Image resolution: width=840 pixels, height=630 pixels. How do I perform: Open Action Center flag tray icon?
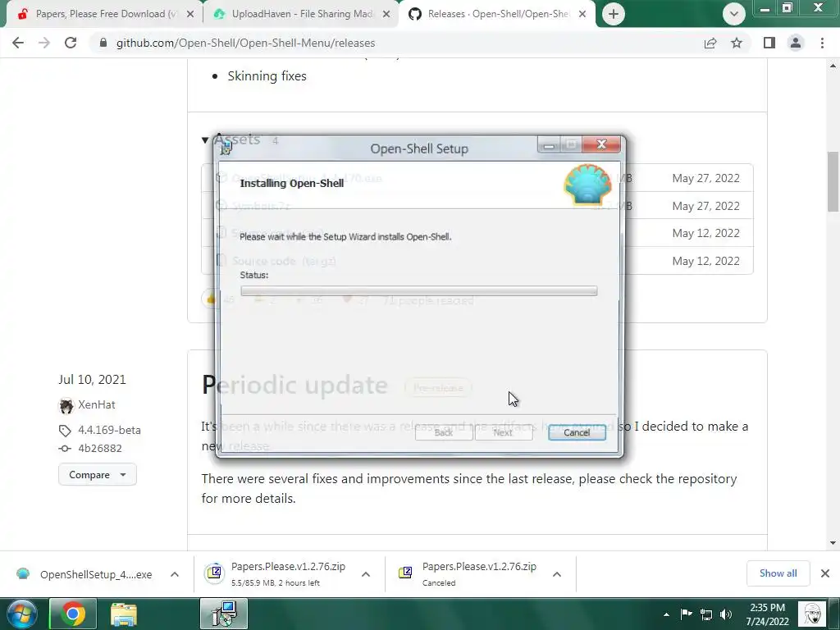[686, 614]
